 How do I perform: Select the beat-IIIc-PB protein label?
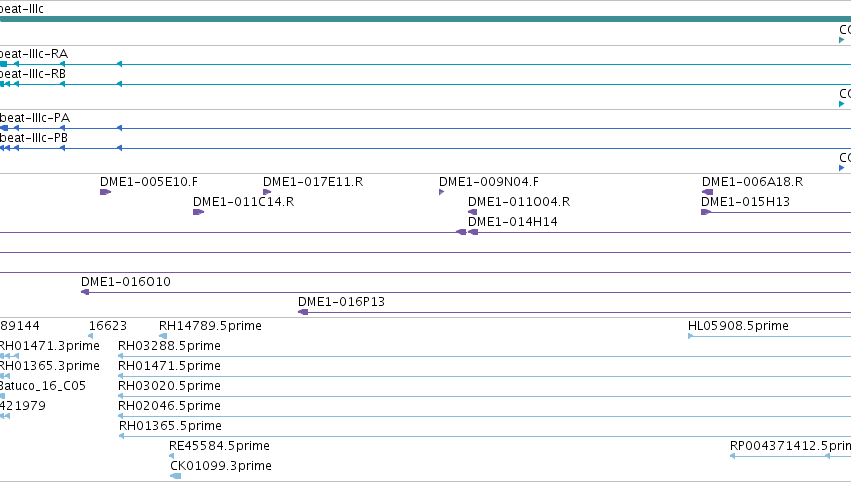coord(34,138)
